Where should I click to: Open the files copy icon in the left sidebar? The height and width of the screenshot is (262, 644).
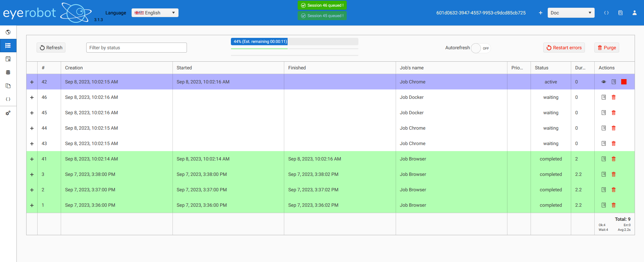[x=8, y=86]
